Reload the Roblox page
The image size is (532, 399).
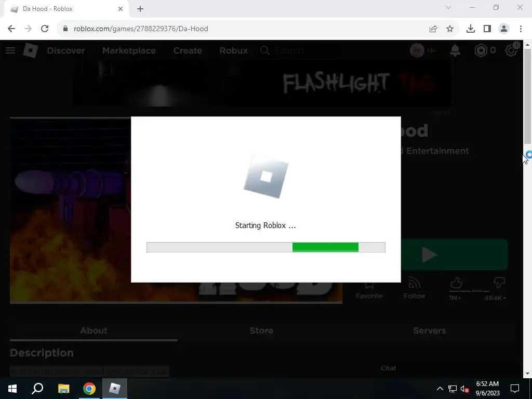point(45,29)
